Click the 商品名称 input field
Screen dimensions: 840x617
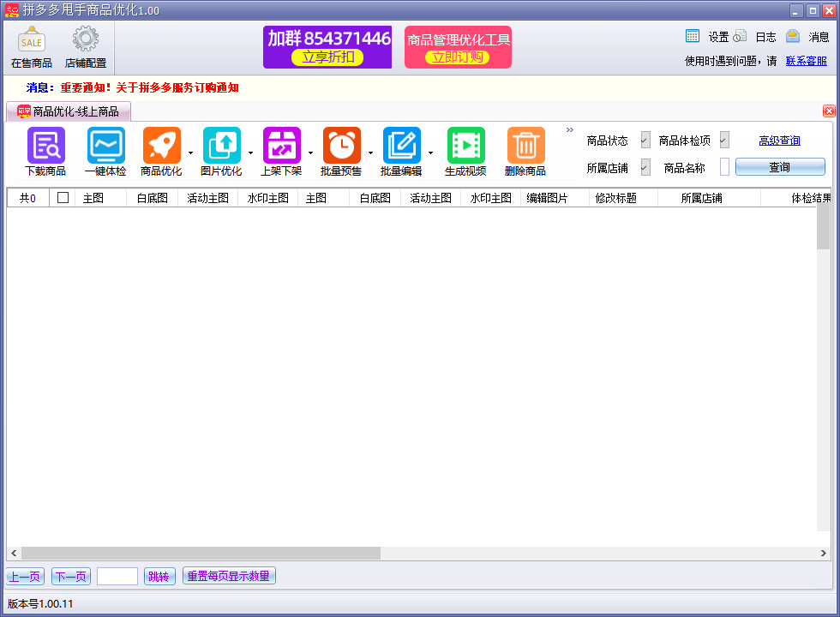724,167
